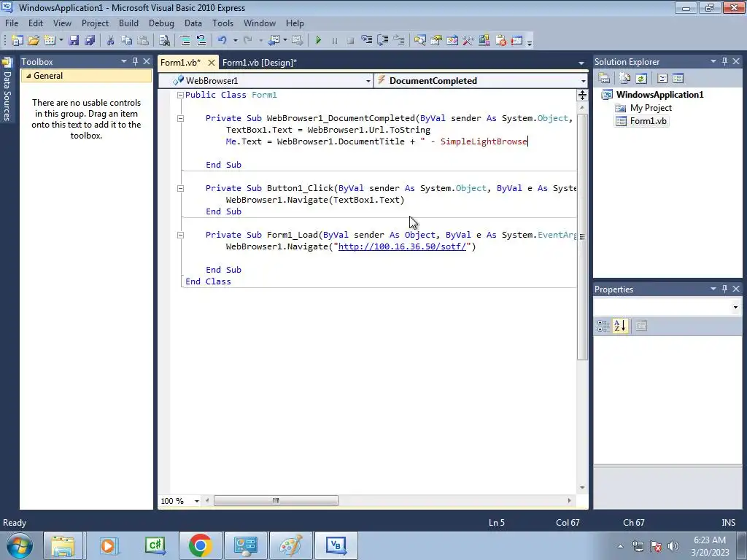747x560 pixels.
Task: Click the Uncomment selected lines icon
Action: tap(201, 41)
